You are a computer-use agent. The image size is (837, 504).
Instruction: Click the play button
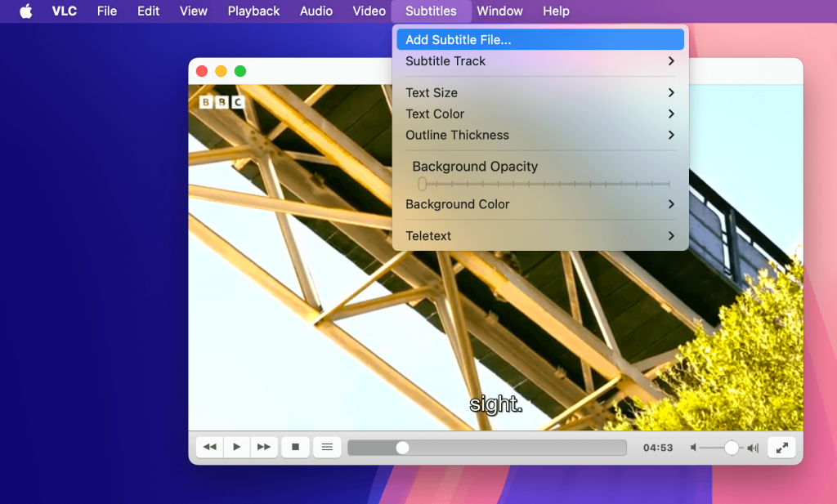click(237, 447)
